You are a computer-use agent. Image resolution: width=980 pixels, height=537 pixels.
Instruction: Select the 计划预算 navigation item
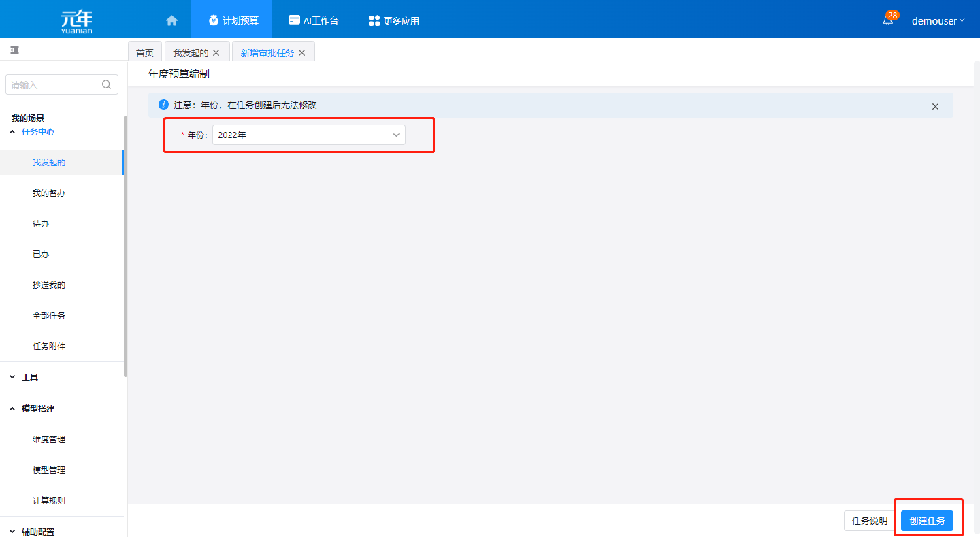tap(232, 20)
